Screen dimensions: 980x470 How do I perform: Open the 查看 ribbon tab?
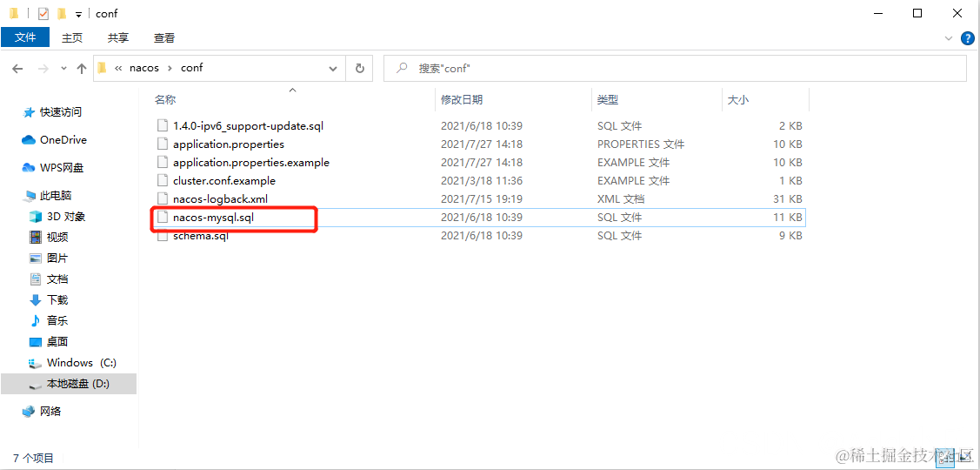(164, 37)
